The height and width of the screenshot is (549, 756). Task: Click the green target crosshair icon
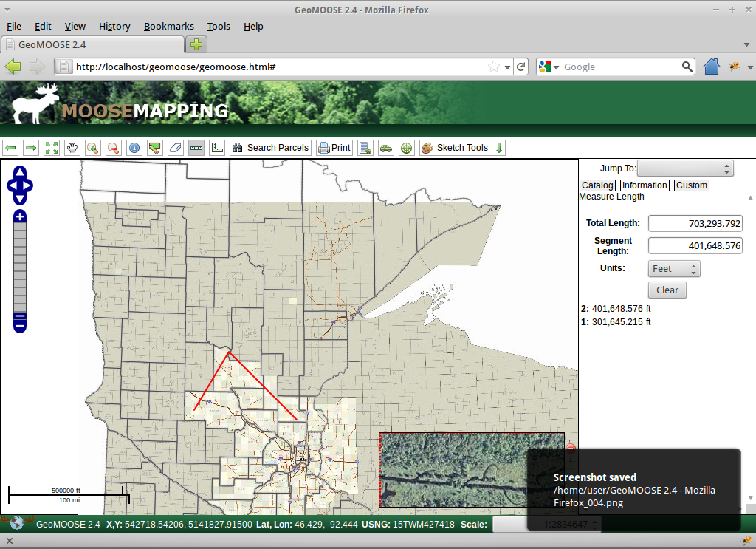click(407, 148)
